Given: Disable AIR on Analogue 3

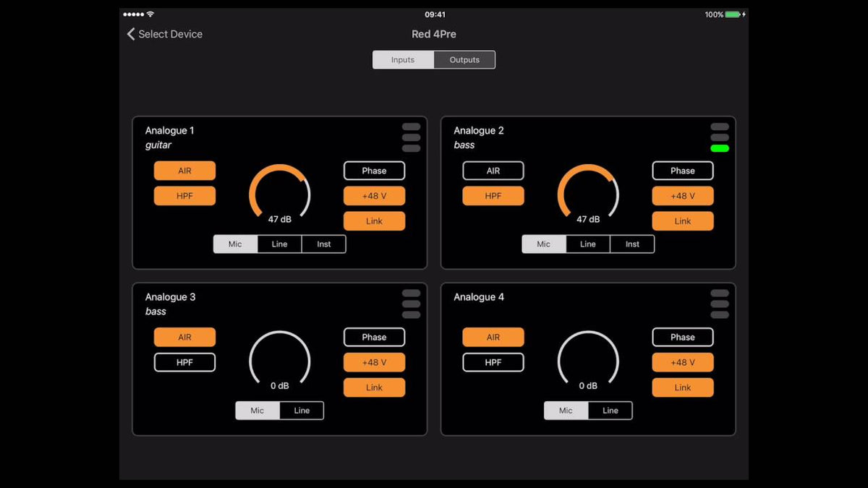Looking at the screenshot, I should [x=184, y=337].
